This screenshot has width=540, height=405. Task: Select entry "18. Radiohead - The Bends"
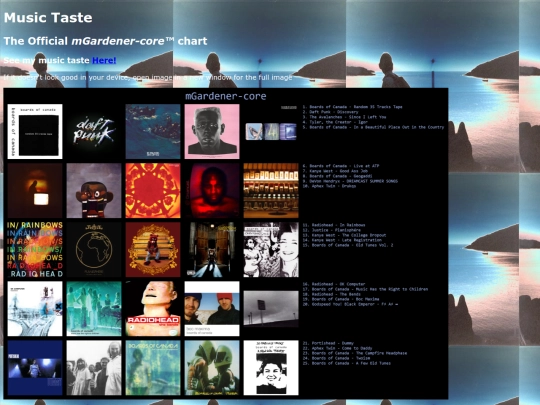pyautogui.click(x=332, y=294)
